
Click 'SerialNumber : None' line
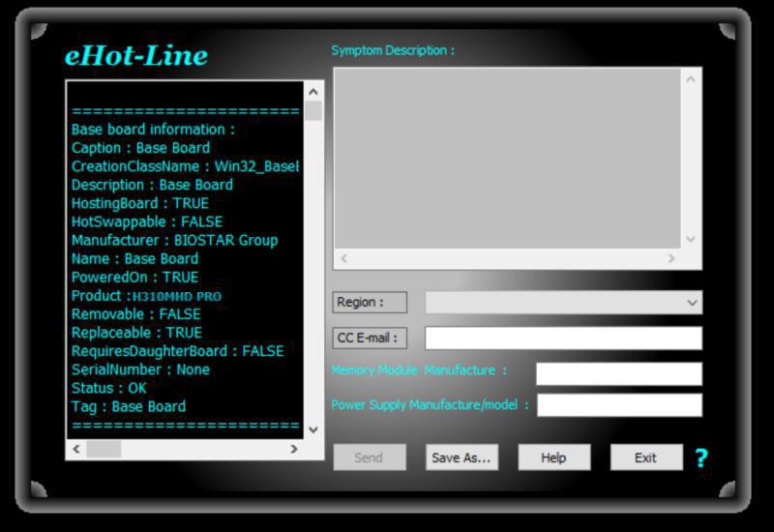pos(140,369)
